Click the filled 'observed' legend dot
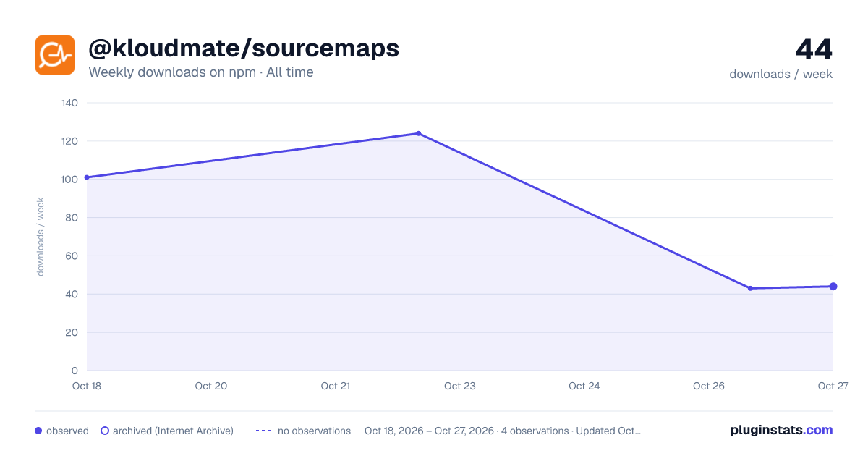This screenshot has width=868, height=456. pos(38,431)
